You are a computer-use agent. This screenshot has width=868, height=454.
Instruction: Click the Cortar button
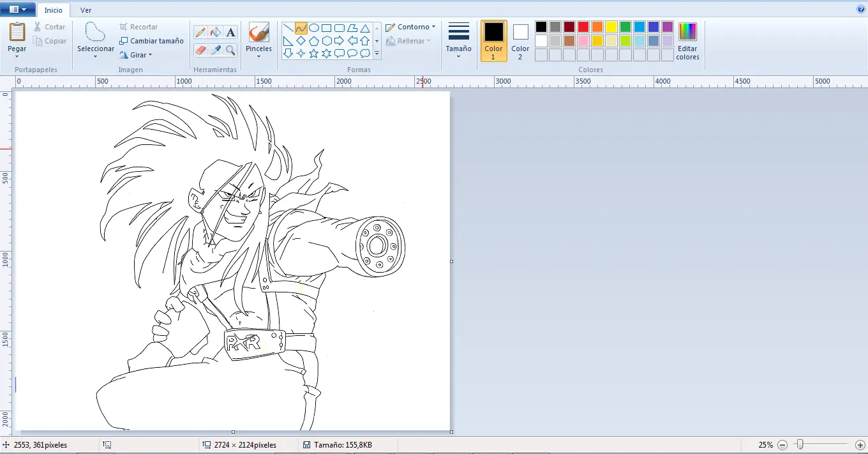click(50, 27)
